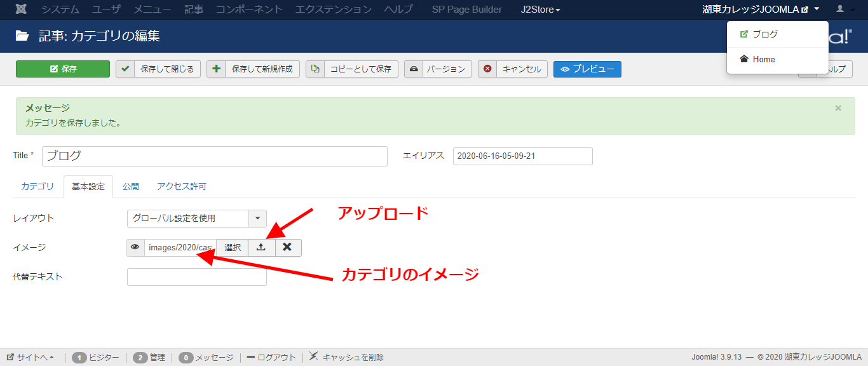
Task: Click the キャンセル cancel button
Action: coord(513,69)
